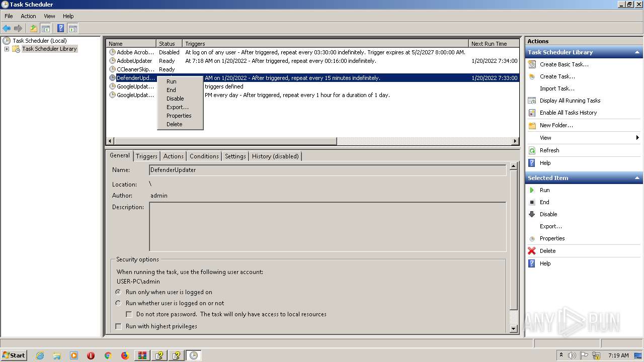Choose Disable from the context menu
Screen dimensions: 644x362
coord(180,99)
